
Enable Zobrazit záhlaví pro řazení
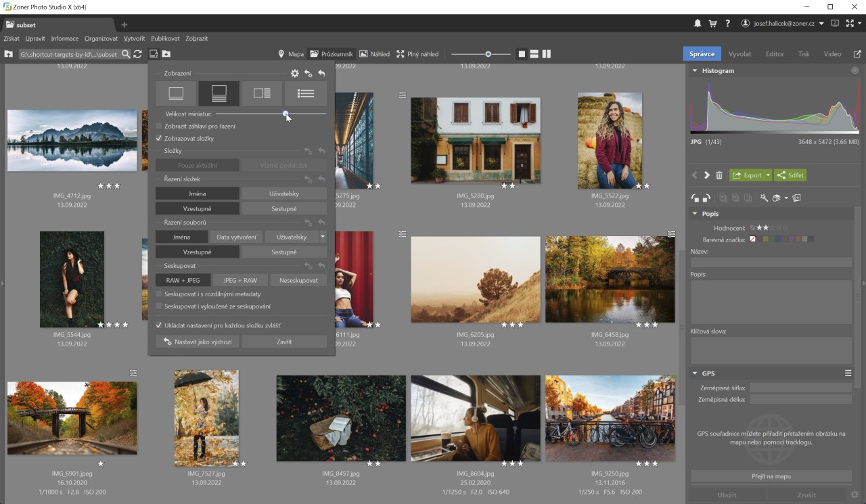click(159, 125)
